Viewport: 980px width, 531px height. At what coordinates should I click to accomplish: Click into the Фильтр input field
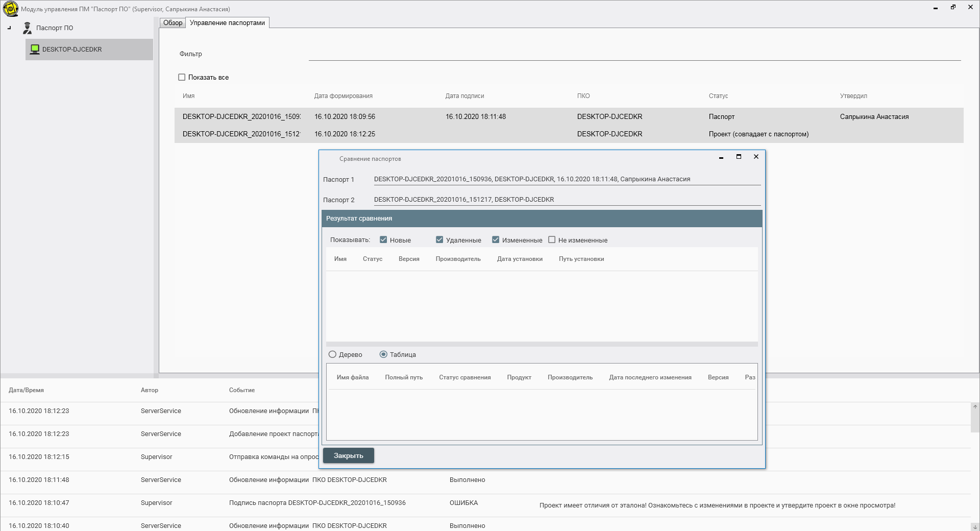point(634,54)
